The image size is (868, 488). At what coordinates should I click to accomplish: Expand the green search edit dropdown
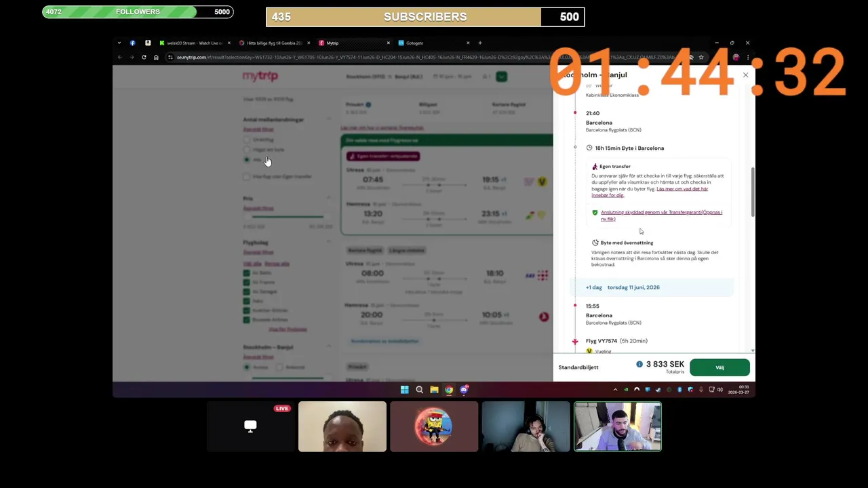[x=501, y=77]
